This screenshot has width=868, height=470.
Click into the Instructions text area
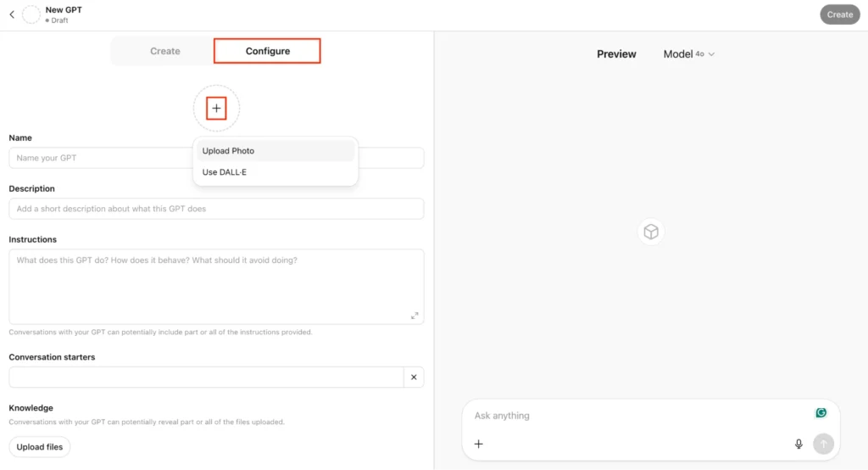point(216,287)
